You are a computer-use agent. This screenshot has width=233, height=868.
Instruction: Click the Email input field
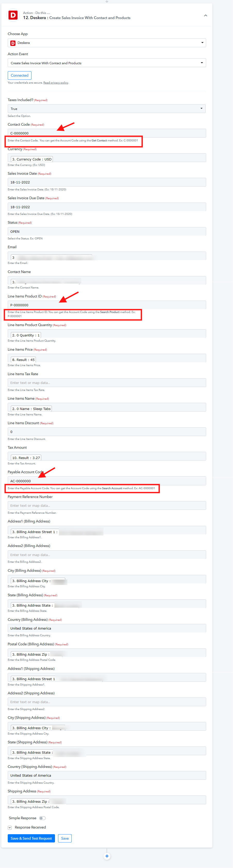(107, 256)
